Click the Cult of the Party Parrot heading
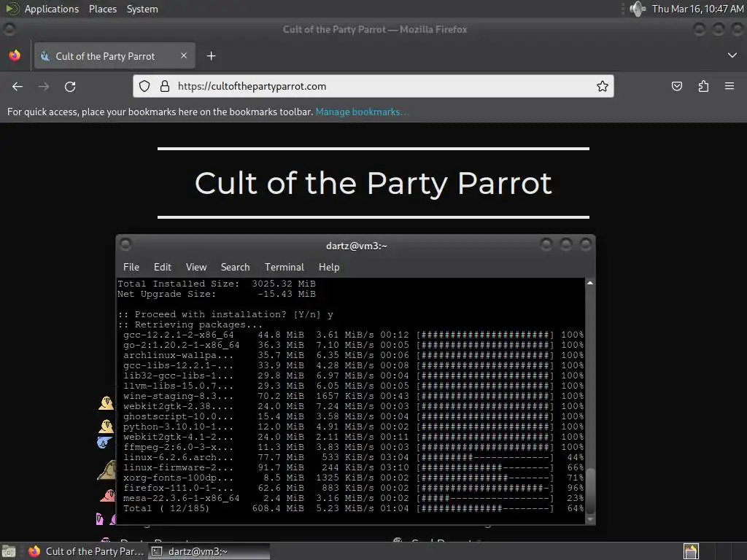Screen dimensions: 747x560 373,183
